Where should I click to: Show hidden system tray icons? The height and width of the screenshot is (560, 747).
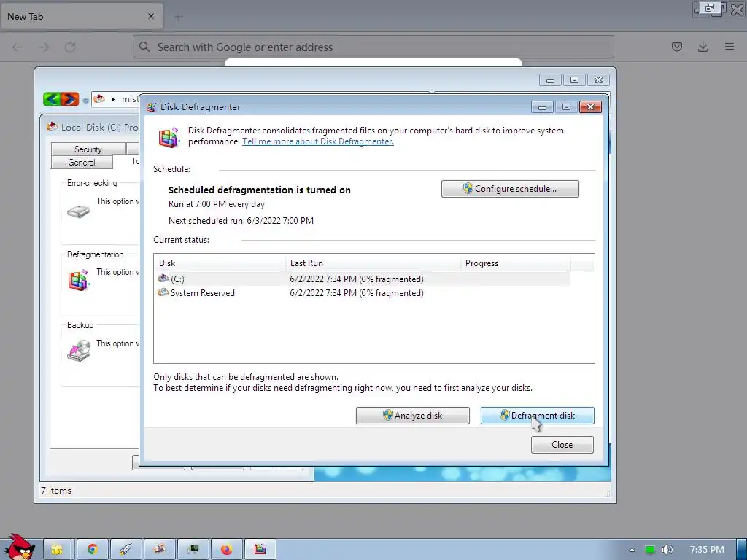point(632,550)
